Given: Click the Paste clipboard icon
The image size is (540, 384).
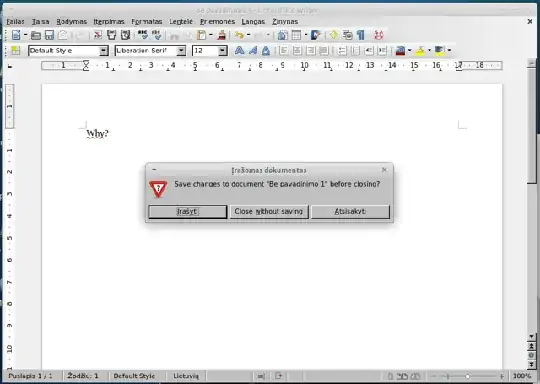Looking at the screenshot, I should pyautogui.click(x=202, y=35).
